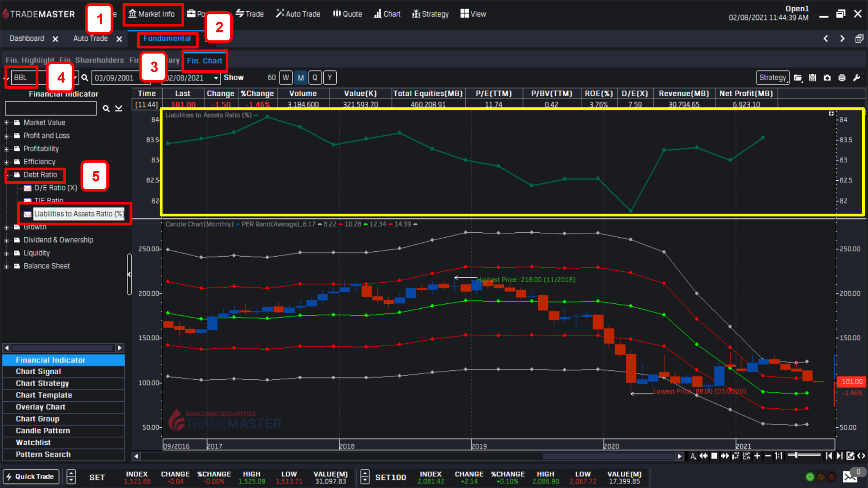The image size is (868, 488).
Task: Select Watchlist panel section
Action: pyautogui.click(x=63, y=443)
